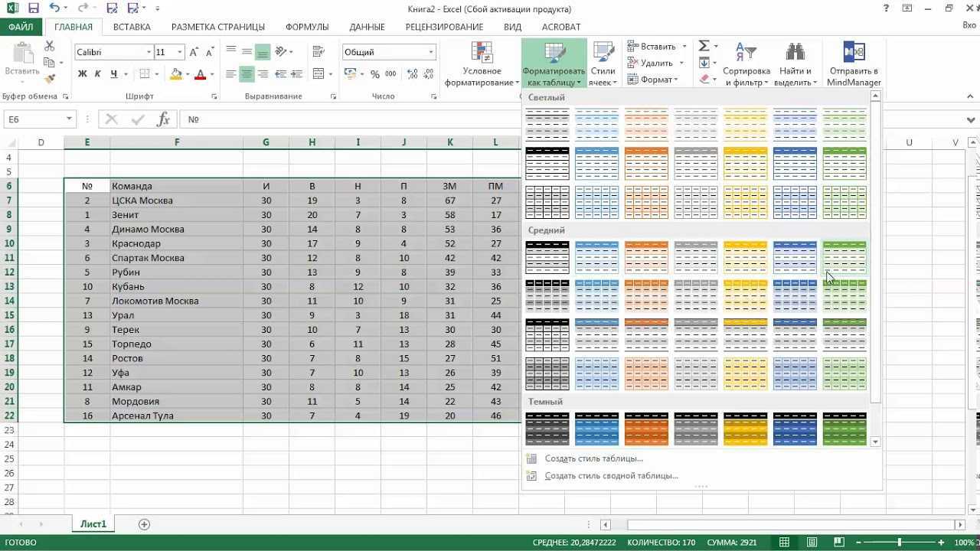980x551 pixels.
Task: Switch to the ДАННЫЕ tab
Action: pyautogui.click(x=367, y=27)
